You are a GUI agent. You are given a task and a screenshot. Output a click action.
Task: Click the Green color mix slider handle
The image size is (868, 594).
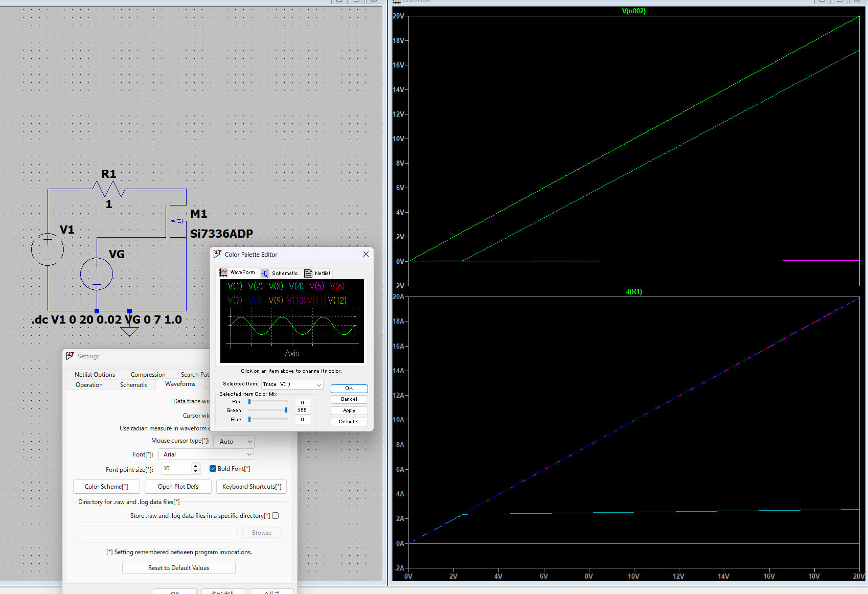(x=286, y=410)
